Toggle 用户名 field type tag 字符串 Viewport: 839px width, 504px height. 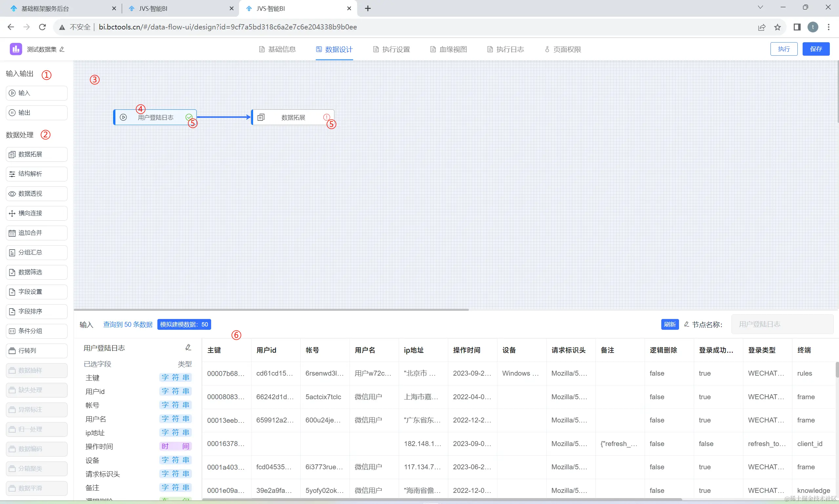(x=175, y=419)
